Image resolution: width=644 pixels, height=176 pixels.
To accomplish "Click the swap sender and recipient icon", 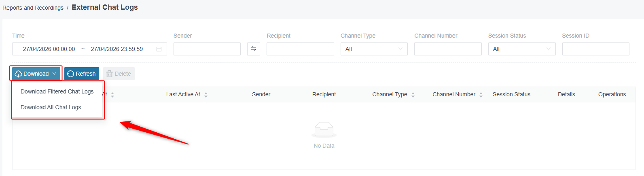I will pos(254,49).
